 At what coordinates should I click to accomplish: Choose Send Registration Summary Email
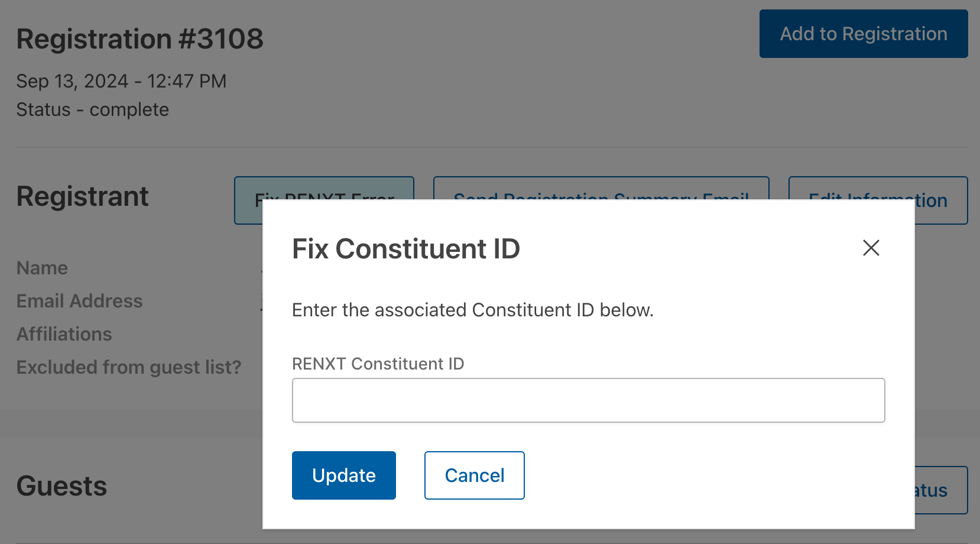[601, 189]
